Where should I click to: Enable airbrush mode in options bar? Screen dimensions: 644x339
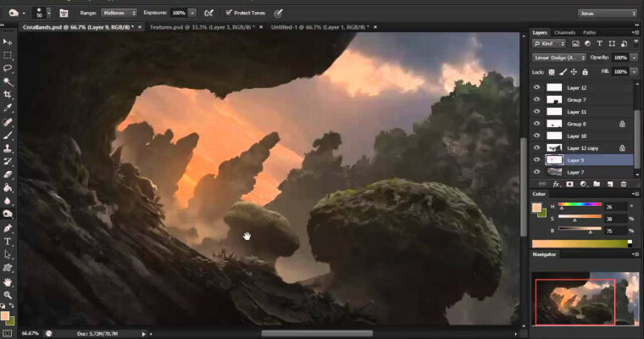pyautogui.click(x=208, y=14)
